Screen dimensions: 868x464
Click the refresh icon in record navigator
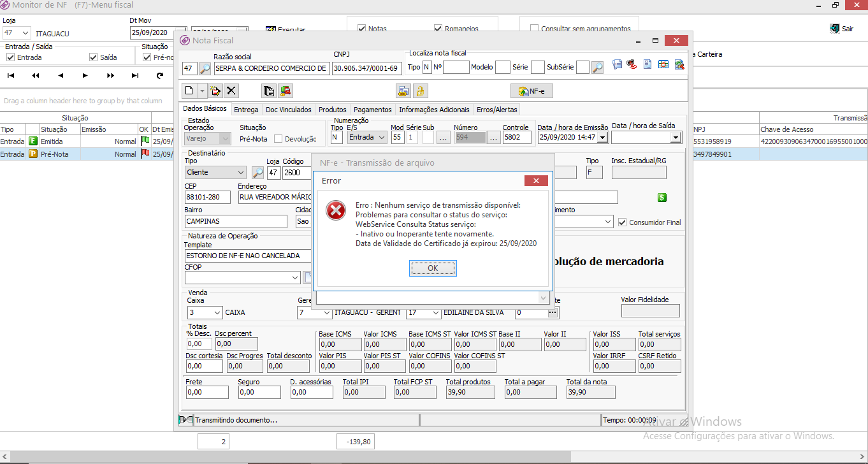(x=160, y=75)
